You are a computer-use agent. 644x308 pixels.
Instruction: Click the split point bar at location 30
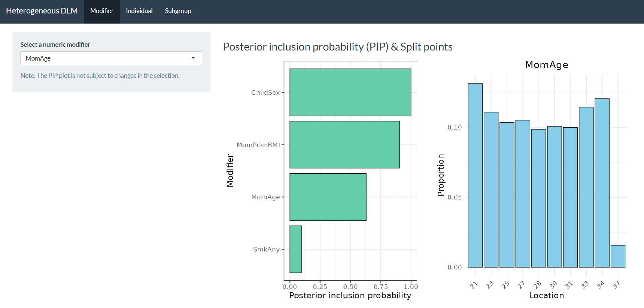pos(555,197)
